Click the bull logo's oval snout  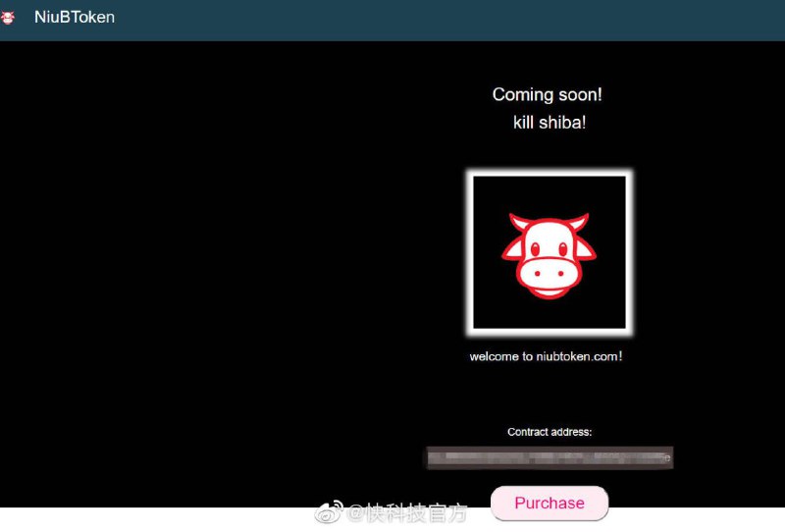[549, 274]
